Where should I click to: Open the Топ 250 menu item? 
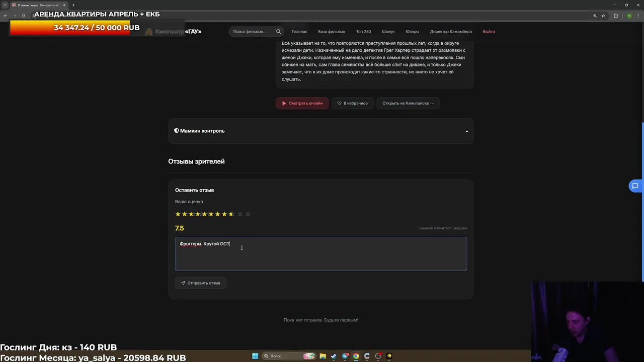click(x=363, y=32)
